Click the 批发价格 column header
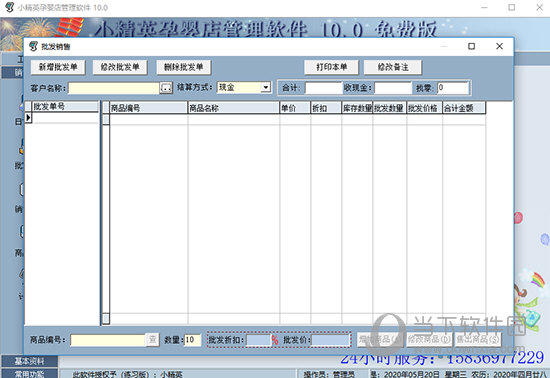 tap(424, 108)
